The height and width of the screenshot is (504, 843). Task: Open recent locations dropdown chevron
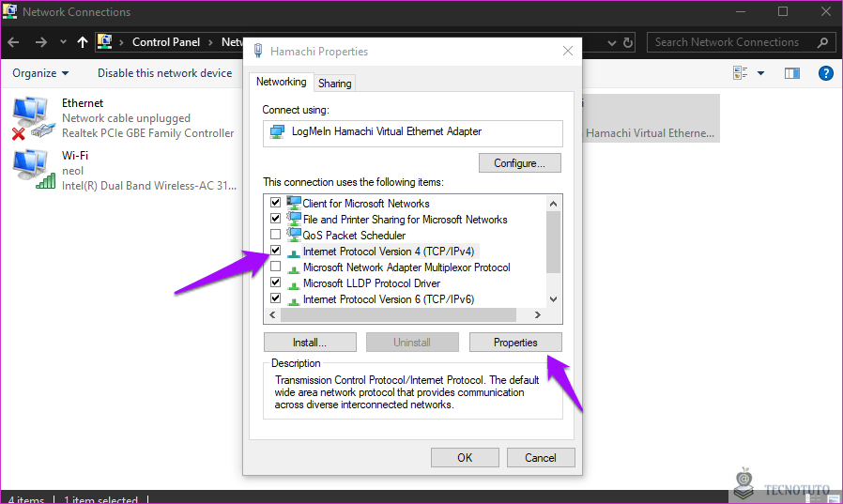point(64,42)
